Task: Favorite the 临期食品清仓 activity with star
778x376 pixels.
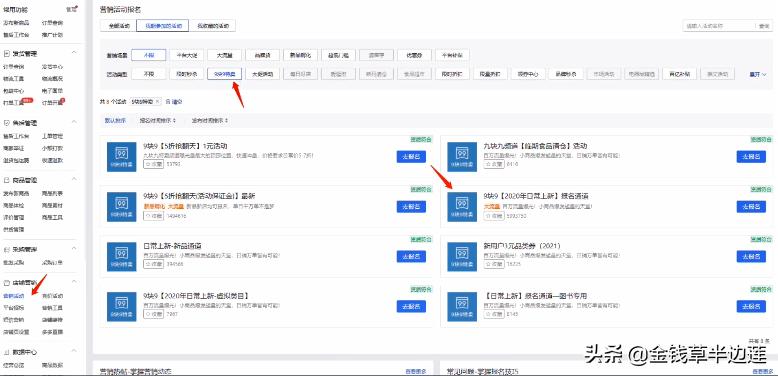Action: point(494,164)
